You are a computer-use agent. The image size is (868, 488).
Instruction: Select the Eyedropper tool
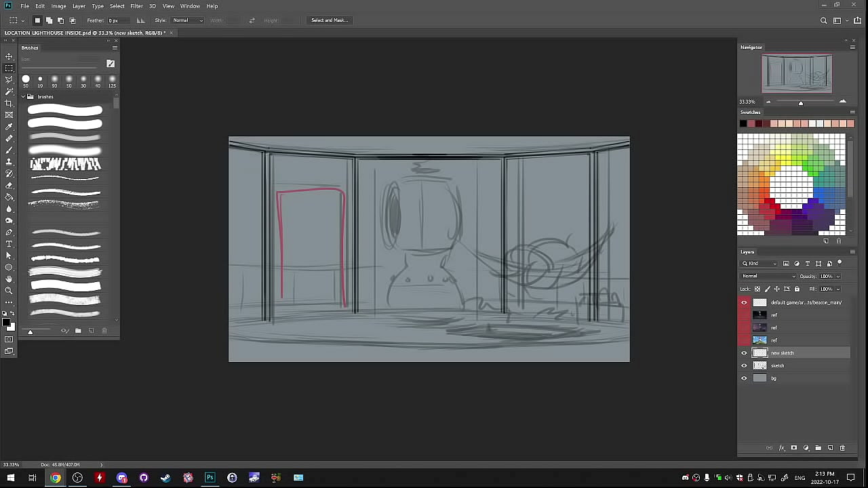coord(9,127)
